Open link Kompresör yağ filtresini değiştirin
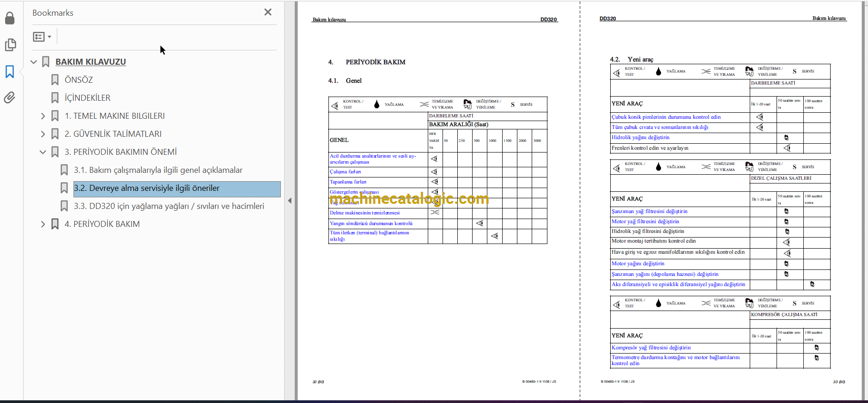The height and width of the screenshot is (403, 868). point(651,348)
